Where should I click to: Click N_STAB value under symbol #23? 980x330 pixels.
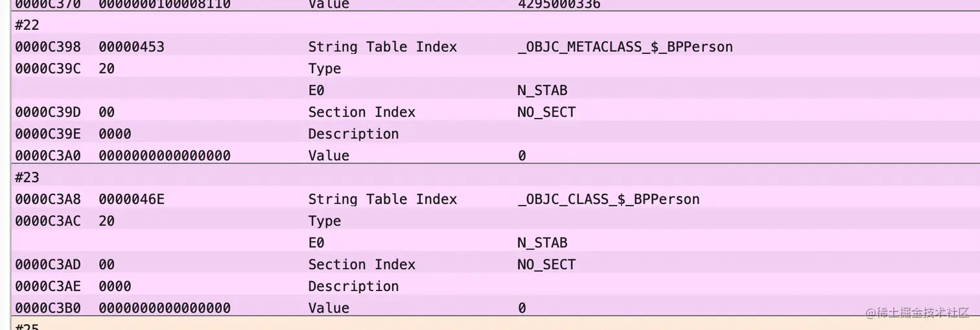point(542,243)
